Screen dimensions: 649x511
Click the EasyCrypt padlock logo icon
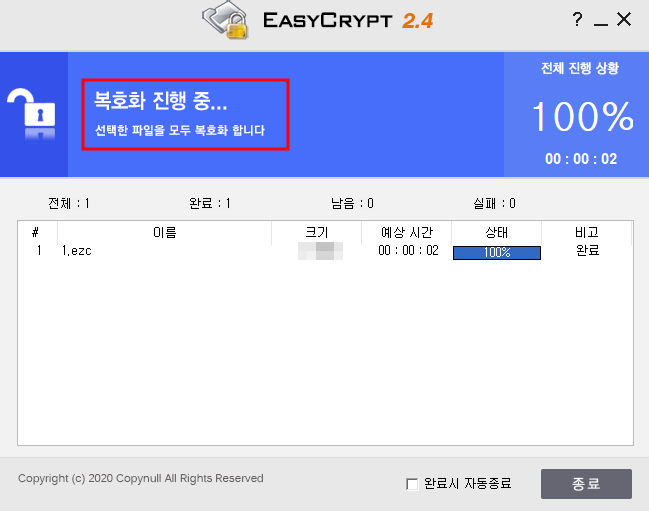tap(226, 20)
